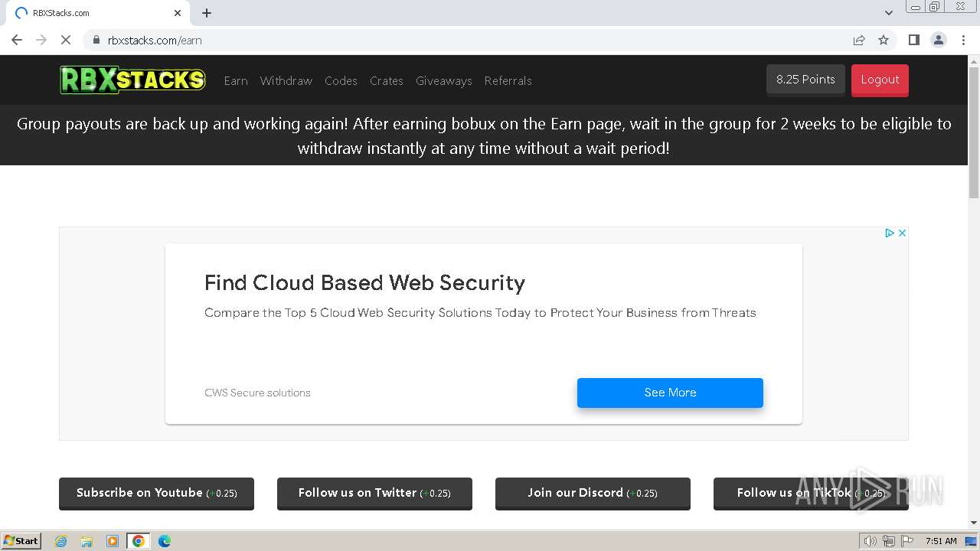This screenshot has width=980, height=551.
Task: Stop loading the page
Action: [66, 40]
